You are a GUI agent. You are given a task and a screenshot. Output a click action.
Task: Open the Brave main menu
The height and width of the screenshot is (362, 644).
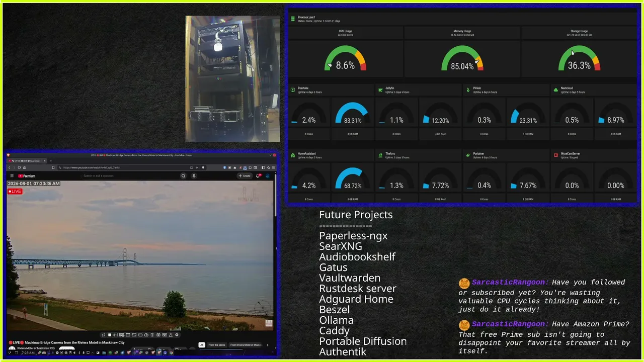[273, 167]
